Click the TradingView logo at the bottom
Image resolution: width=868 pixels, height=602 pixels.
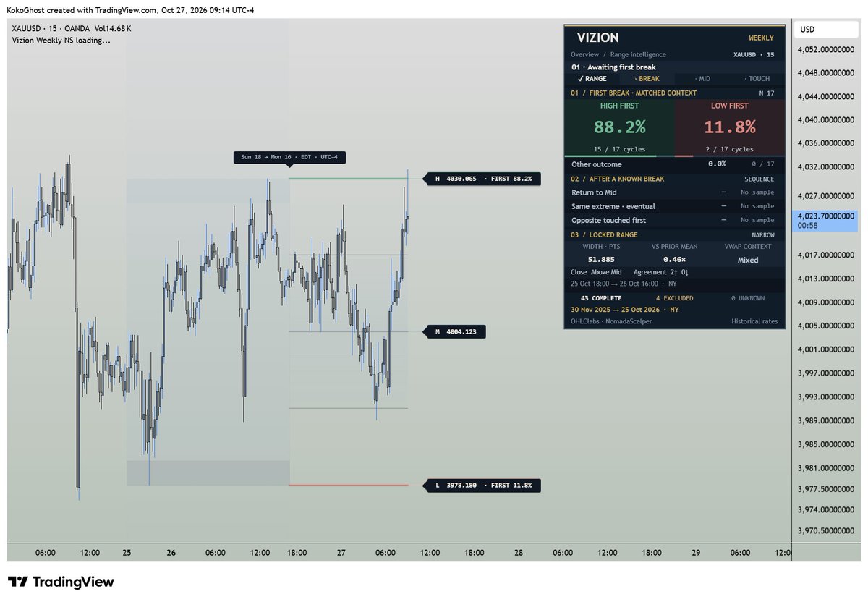point(61,582)
